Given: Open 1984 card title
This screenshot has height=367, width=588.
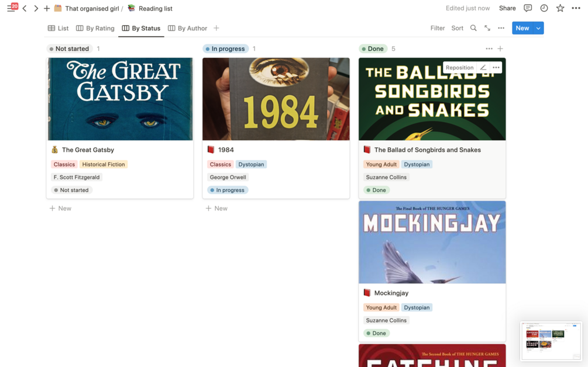Looking at the screenshot, I should click(226, 150).
